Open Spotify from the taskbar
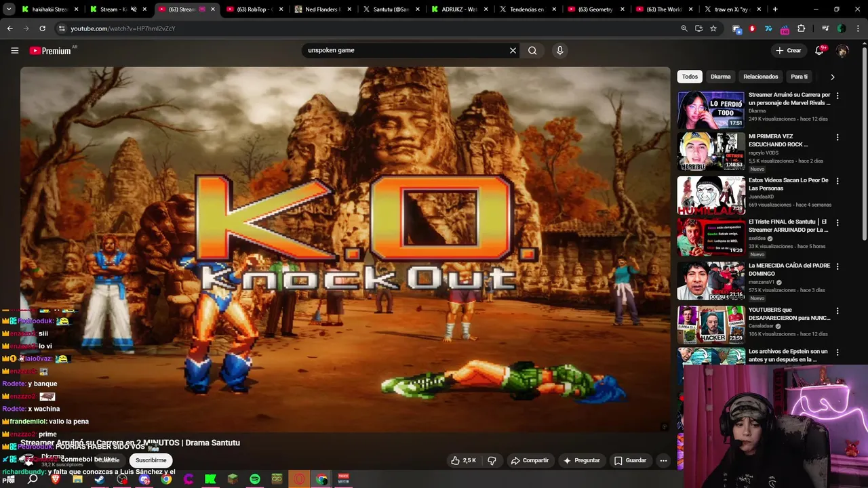 (255, 479)
